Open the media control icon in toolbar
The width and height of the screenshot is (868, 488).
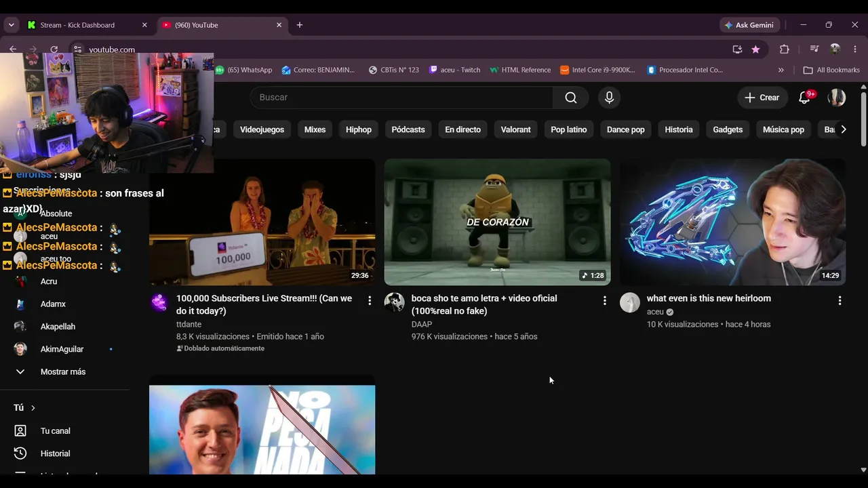coord(814,49)
